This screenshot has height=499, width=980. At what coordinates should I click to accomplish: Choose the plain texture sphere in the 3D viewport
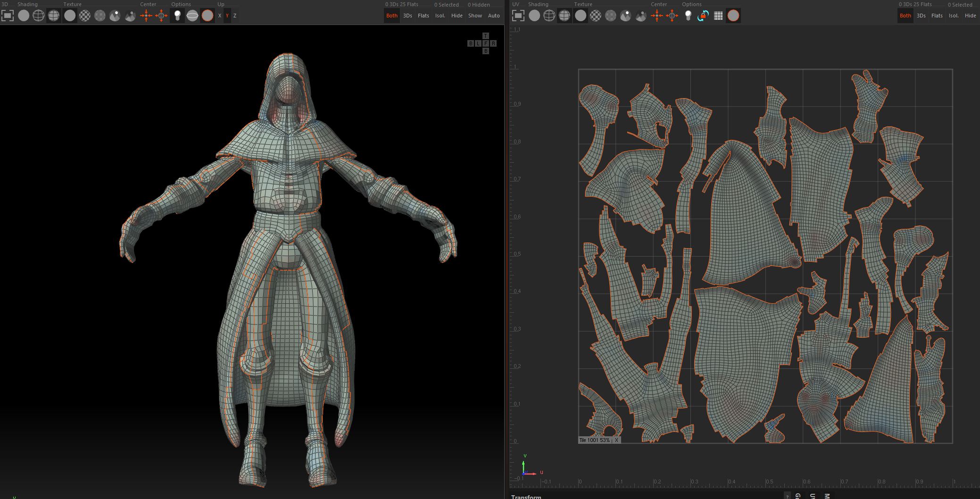point(70,16)
